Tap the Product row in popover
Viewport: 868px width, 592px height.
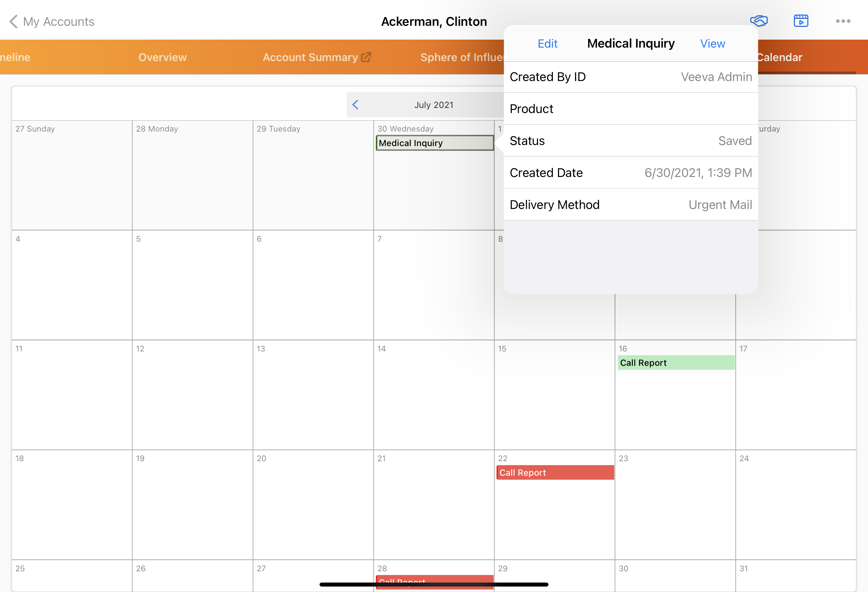point(630,109)
